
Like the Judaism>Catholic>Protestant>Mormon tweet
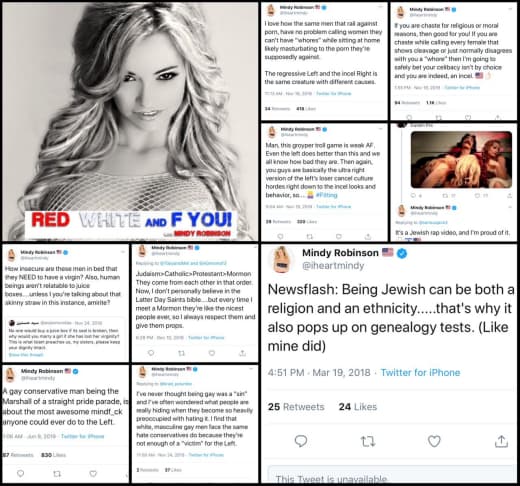pyautogui.click(x=212, y=353)
